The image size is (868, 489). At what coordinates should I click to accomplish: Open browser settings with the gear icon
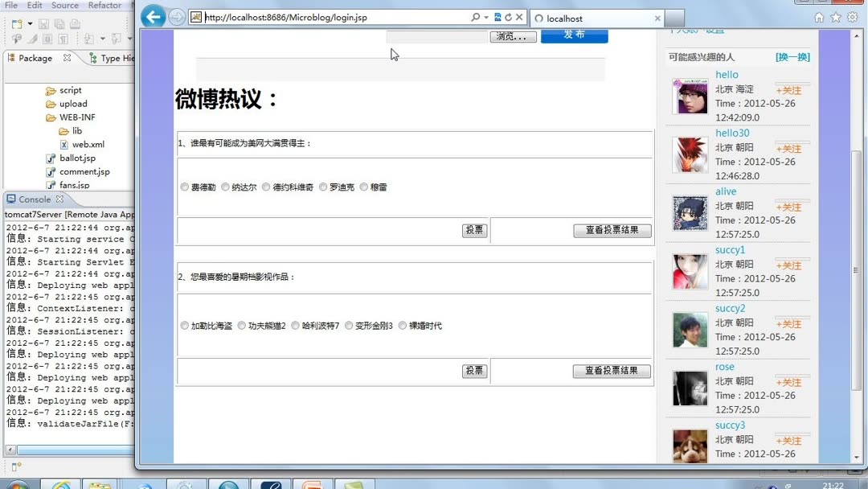[x=853, y=16]
